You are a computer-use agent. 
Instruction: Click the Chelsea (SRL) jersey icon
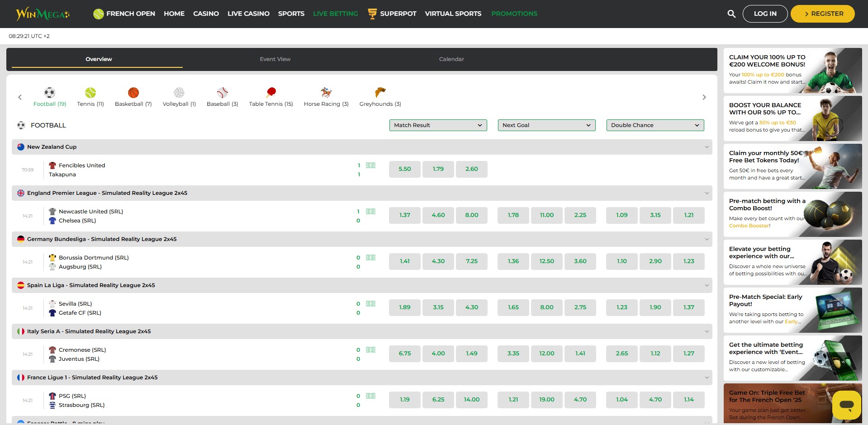click(52, 221)
